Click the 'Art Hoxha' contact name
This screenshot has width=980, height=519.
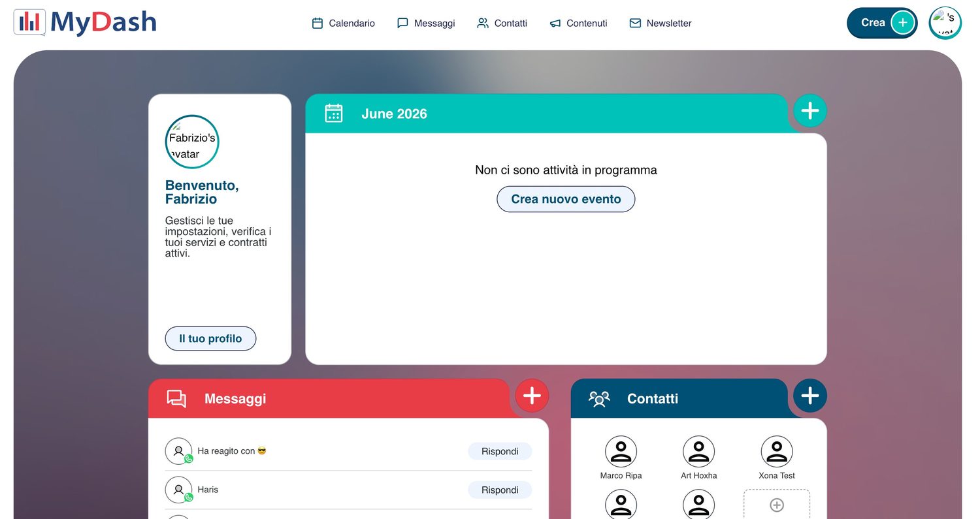[x=699, y=475]
